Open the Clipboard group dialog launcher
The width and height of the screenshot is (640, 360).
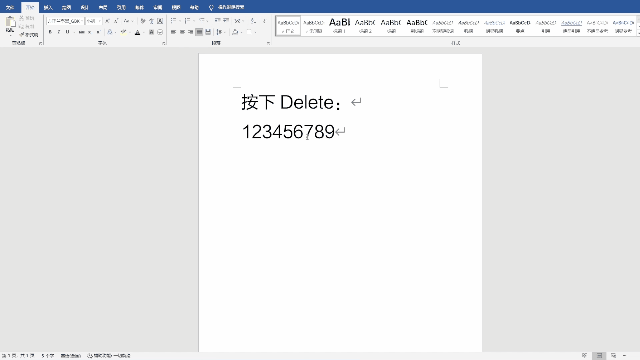click(40, 43)
